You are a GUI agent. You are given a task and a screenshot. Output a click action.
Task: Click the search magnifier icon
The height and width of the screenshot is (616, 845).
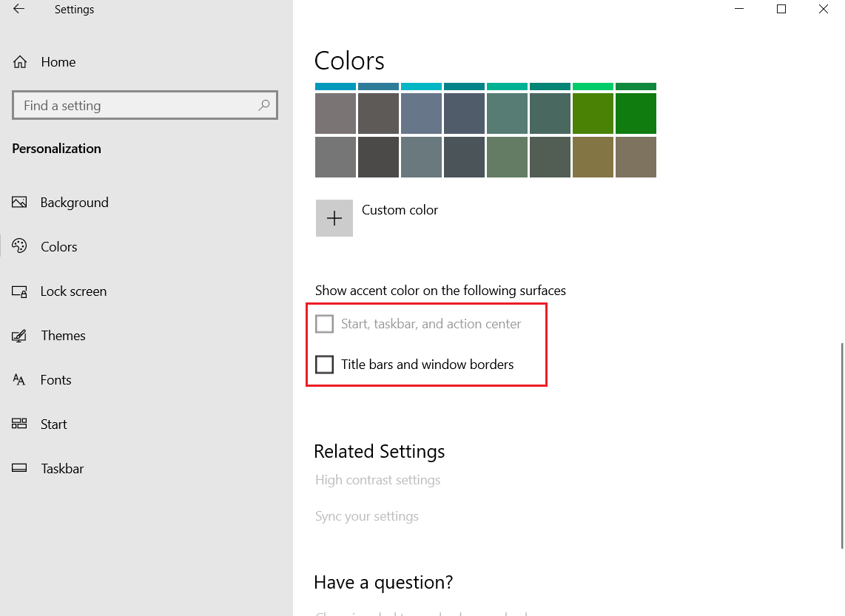point(263,105)
